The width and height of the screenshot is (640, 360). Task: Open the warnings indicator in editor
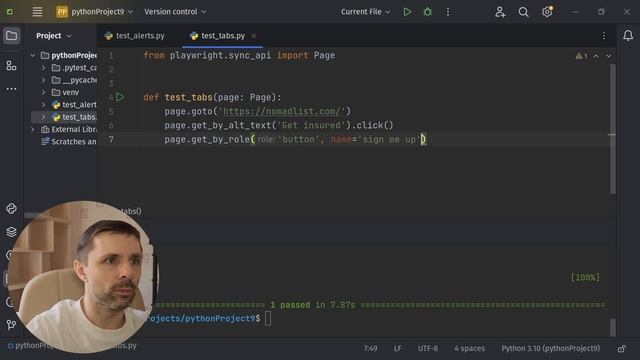pos(581,56)
